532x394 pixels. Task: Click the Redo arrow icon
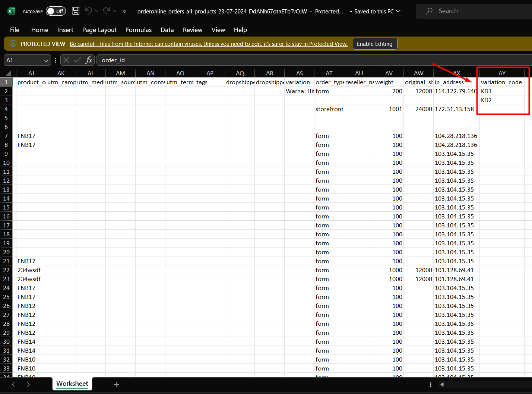(107, 11)
